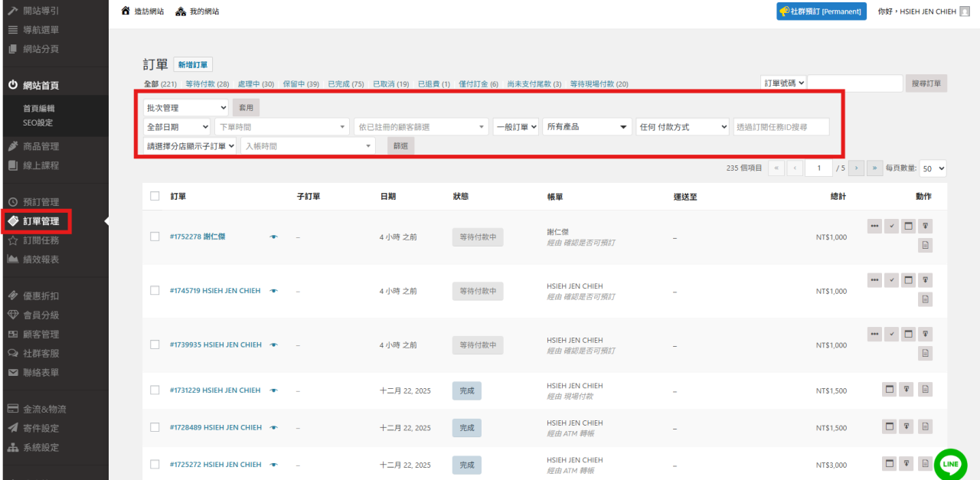Click the home icon labeled 造訪網站

tap(126, 11)
